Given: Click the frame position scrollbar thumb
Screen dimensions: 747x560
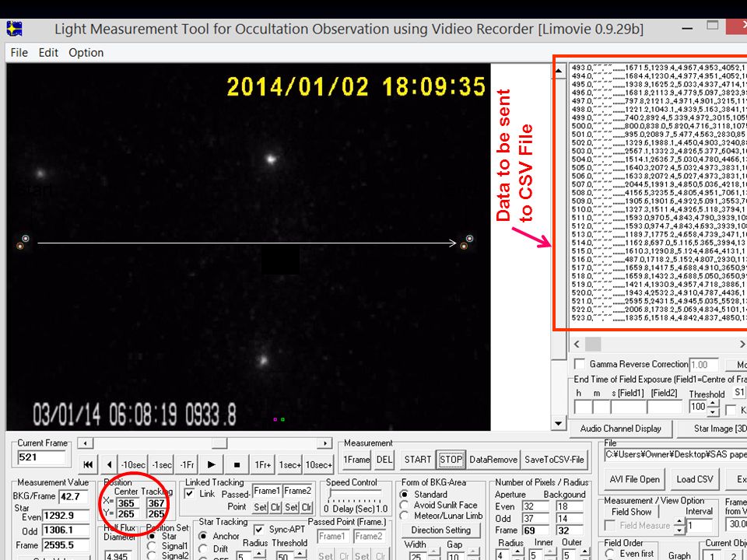Looking at the screenshot, I should 219,443.
